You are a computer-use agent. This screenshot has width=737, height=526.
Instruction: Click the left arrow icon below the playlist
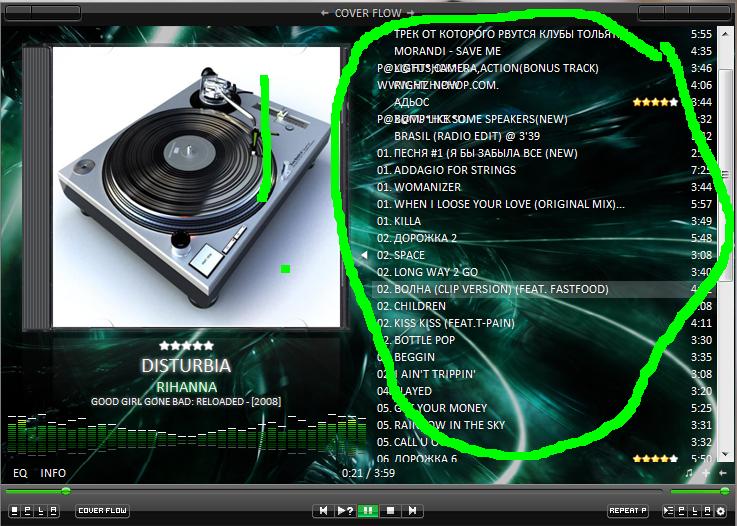723,473
